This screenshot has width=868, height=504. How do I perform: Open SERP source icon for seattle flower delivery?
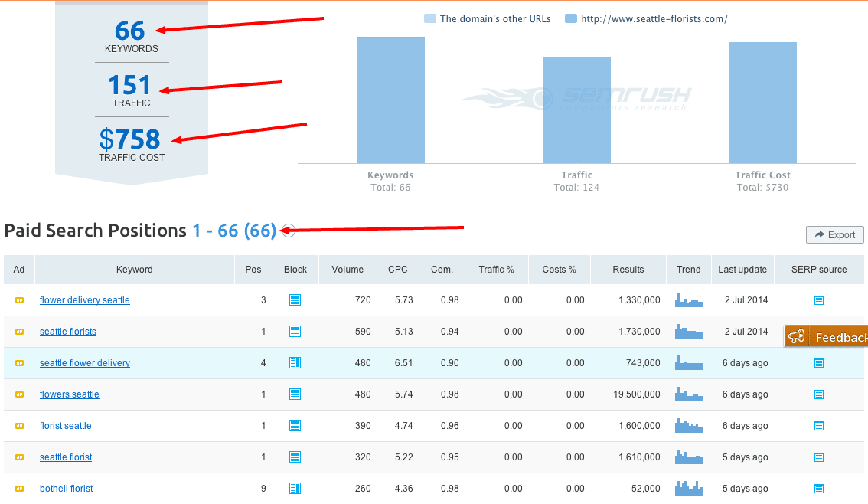[x=818, y=363]
